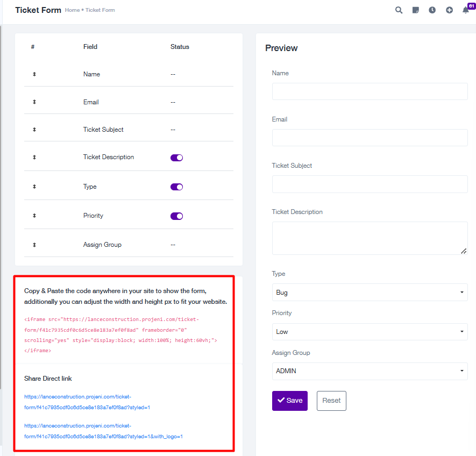Image resolution: width=476 pixels, height=456 pixels.
Task: Grab the reorder handle for Ticket Description row
Action: click(34, 157)
